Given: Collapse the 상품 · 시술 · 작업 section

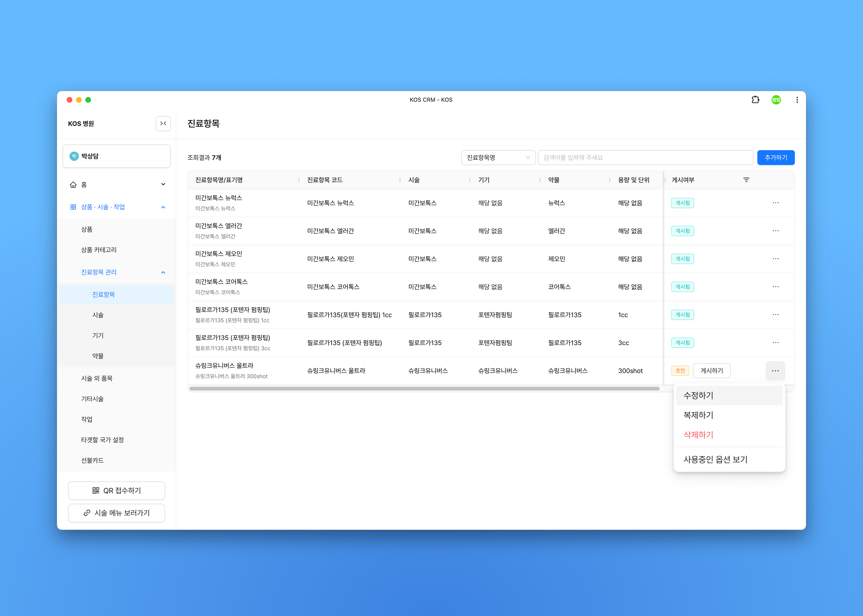Looking at the screenshot, I should click(x=163, y=207).
